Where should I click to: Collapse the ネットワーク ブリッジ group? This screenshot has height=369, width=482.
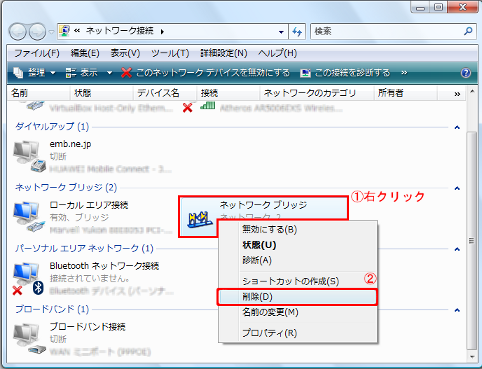[x=457, y=188]
